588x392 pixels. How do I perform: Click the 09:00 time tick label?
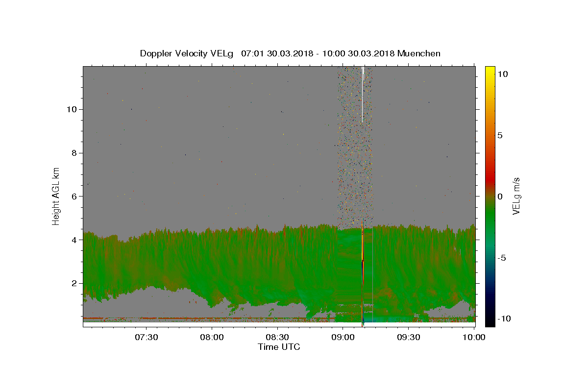(343, 337)
